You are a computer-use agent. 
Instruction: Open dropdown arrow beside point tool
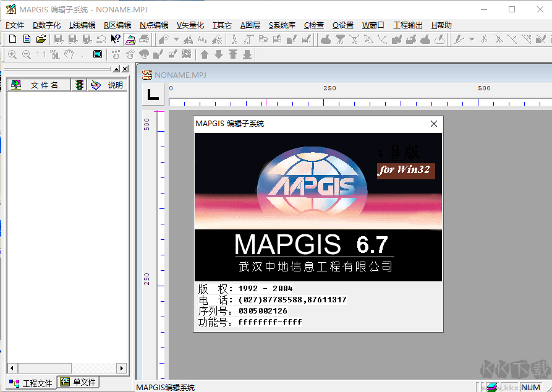pyautogui.click(x=176, y=39)
